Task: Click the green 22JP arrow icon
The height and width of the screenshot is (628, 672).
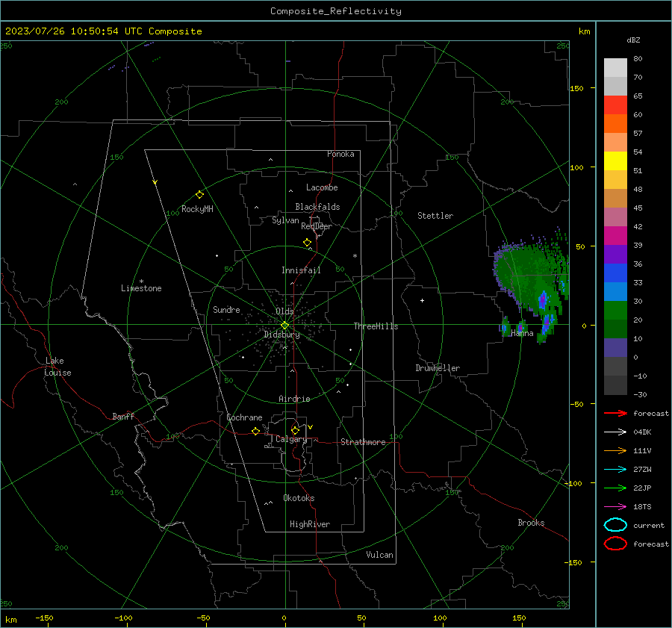Action: point(615,488)
